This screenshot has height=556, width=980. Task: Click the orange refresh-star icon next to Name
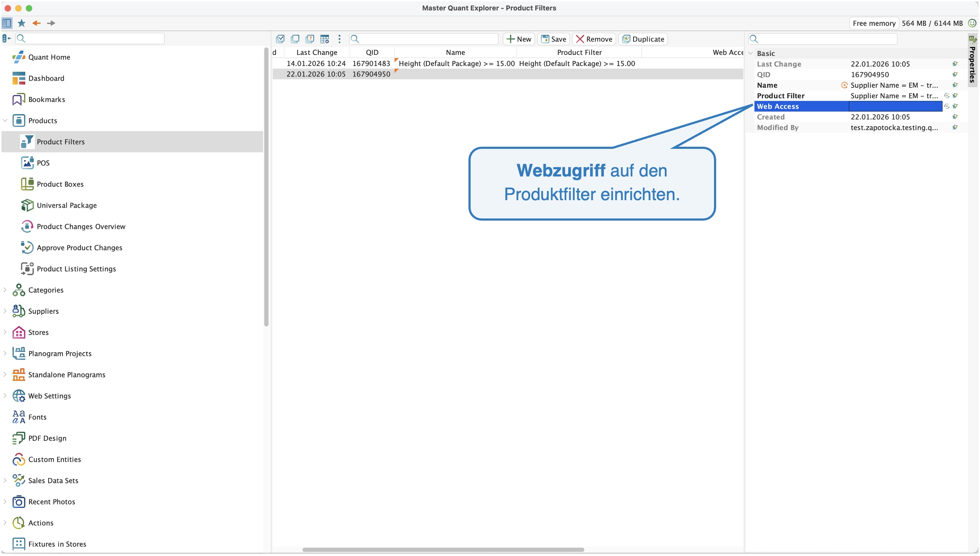pyautogui.click(x=844, y=85)
